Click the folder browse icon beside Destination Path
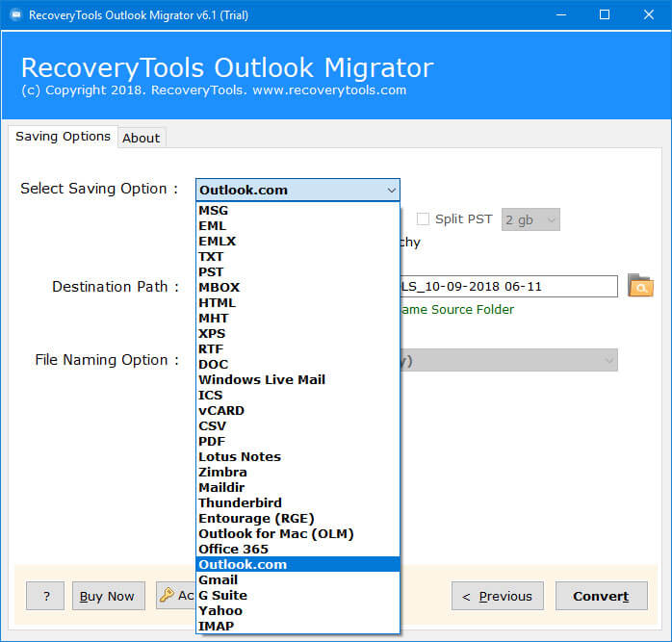This screenshot has height=642, width=672. pos(640,286)
